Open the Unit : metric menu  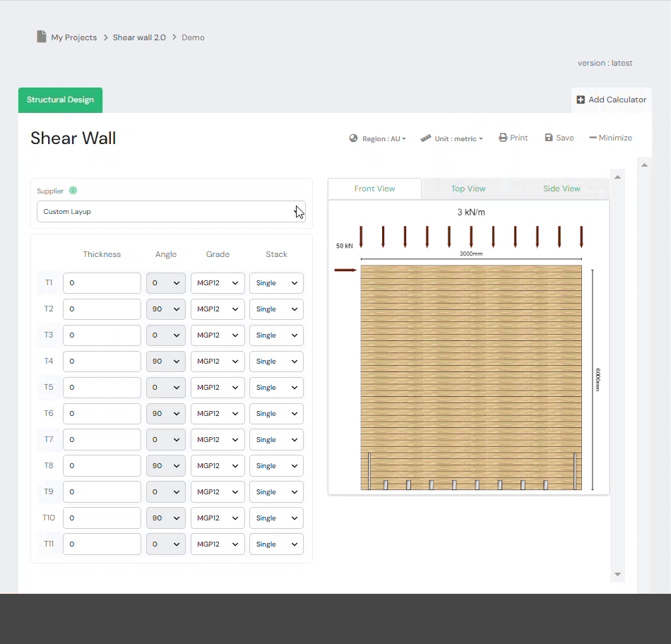point(452,138)
